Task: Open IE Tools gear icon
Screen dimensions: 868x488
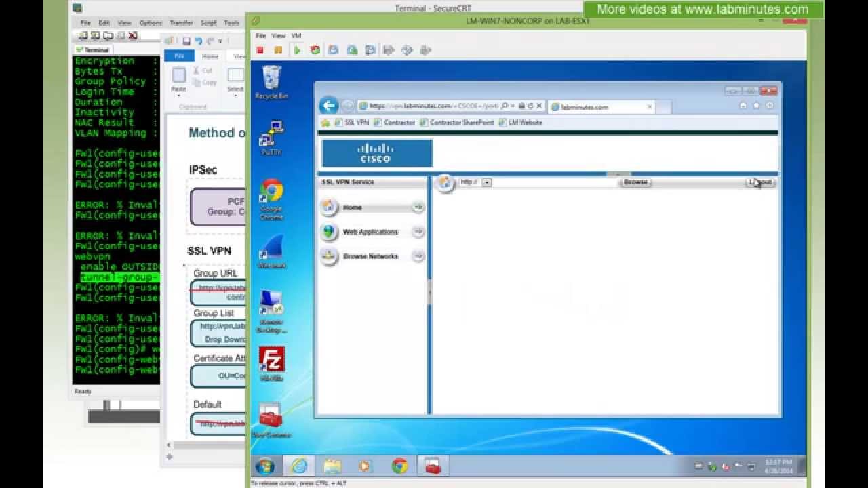Action: [x=769, y=106]
